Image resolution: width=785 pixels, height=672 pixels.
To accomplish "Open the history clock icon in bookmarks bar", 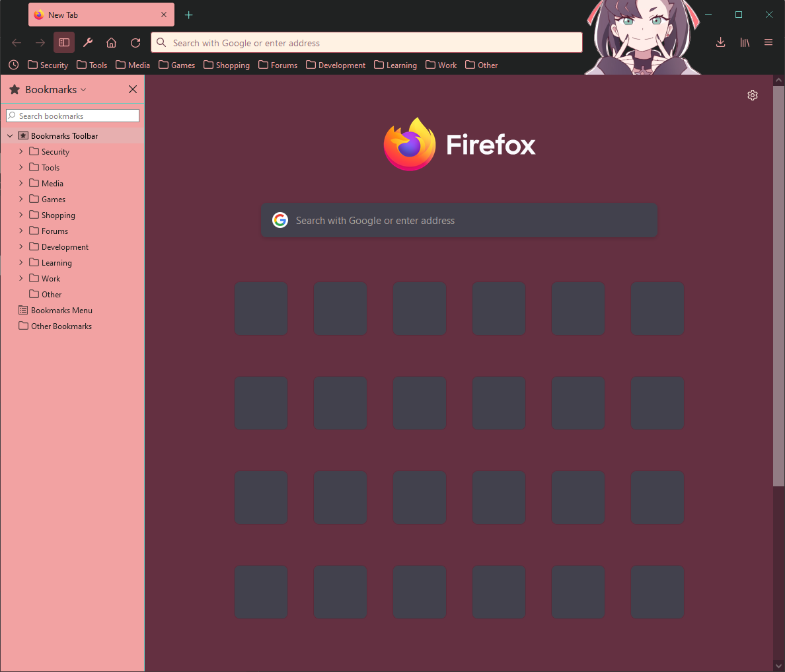I will pos(13,65).
